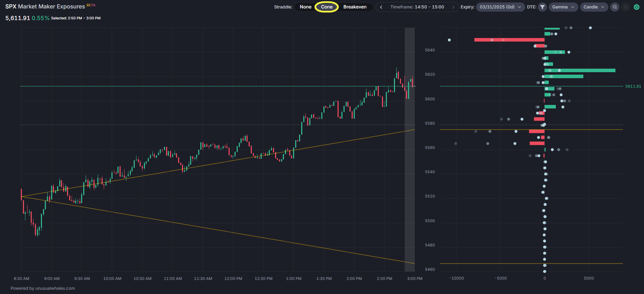Select the Breakeven straddle option
644x294 pixels.
coord(355,7)
